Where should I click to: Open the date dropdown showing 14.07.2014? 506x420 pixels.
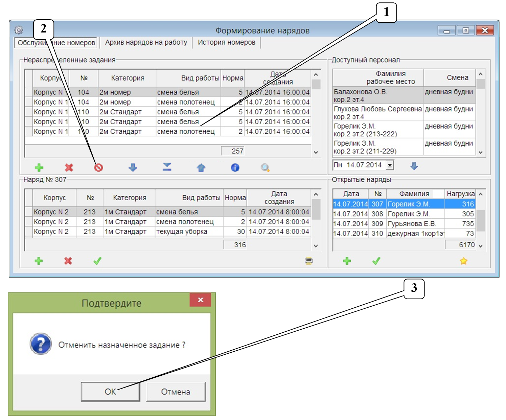390,165
